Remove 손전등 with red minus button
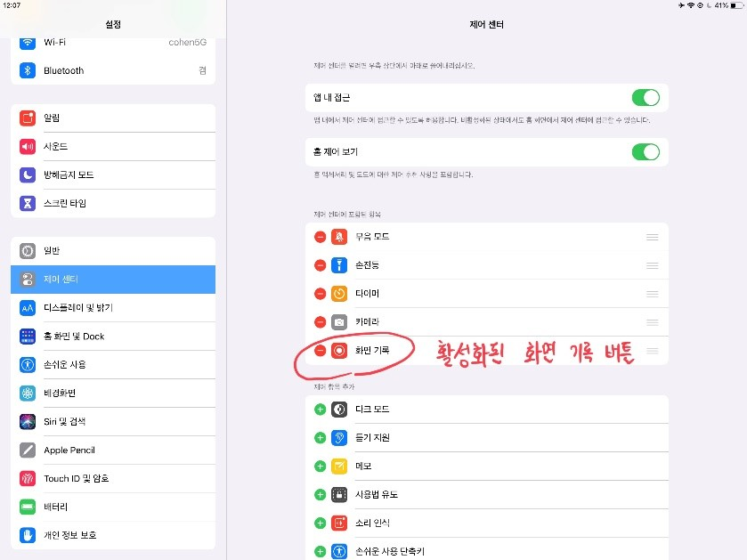Screen dimensions: 747x560 tap(321, 265)
